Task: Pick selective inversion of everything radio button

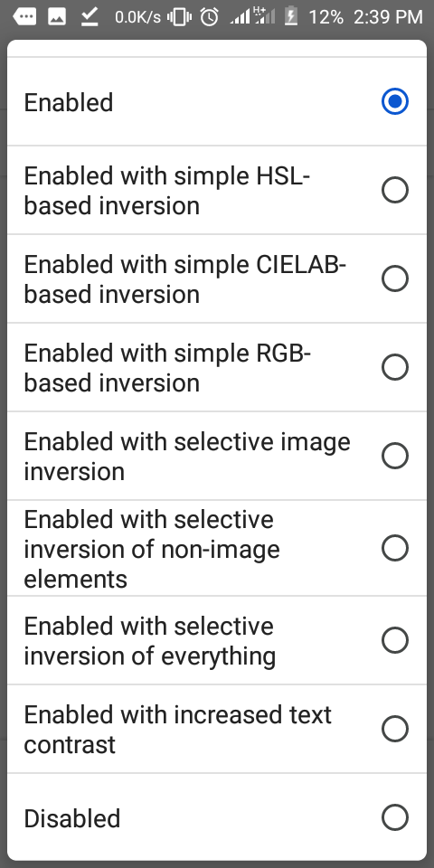Action: [395, 640]
